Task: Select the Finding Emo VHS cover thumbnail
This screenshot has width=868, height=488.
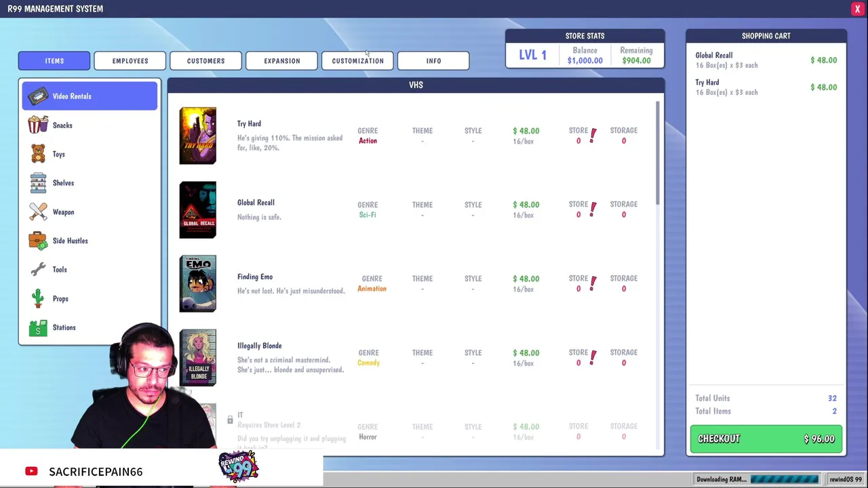Action: point(198,283)
